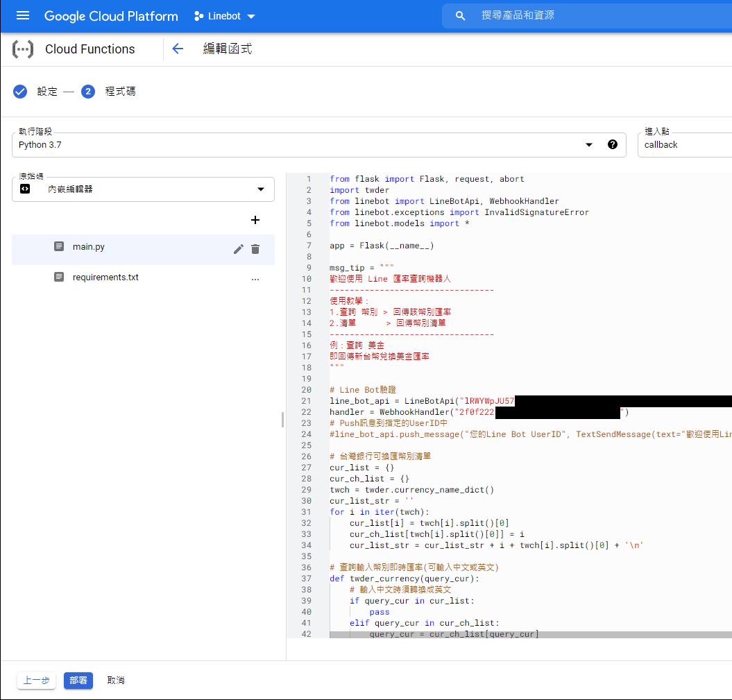Click the inline editor code icon
This screenshot has height=700, width=732.
point(25,189)
